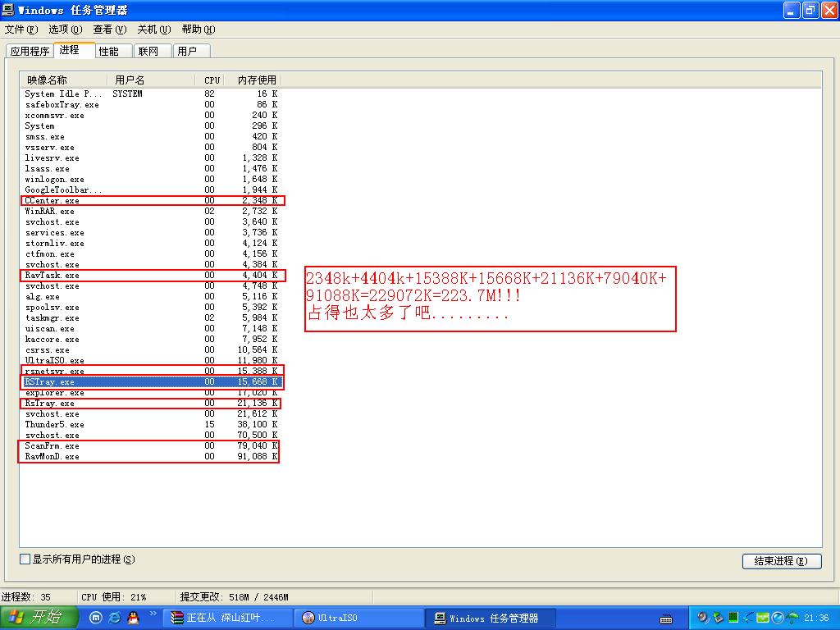Enable 显示所有用户的进程 checkbox
The width and height of the screenshot is (840, 630).
25,559
